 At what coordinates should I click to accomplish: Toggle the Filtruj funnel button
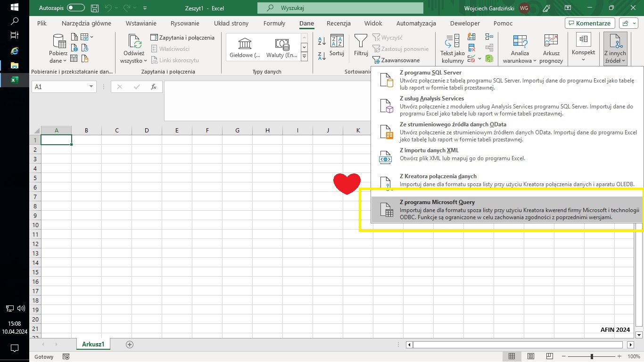coord(361,46)
